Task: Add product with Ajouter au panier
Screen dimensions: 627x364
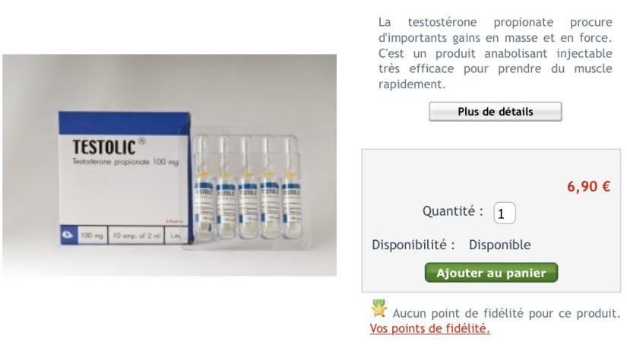Action: coord(491,273)
